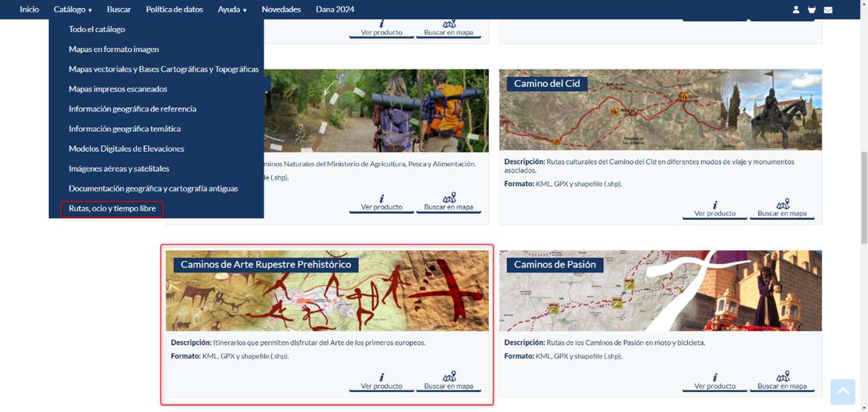Image resolution: width=868 pixels, height=412 pixels.
Task: Click Ver producto for Caminos de Arte Rupestre
Action: (x=382, y=382)
